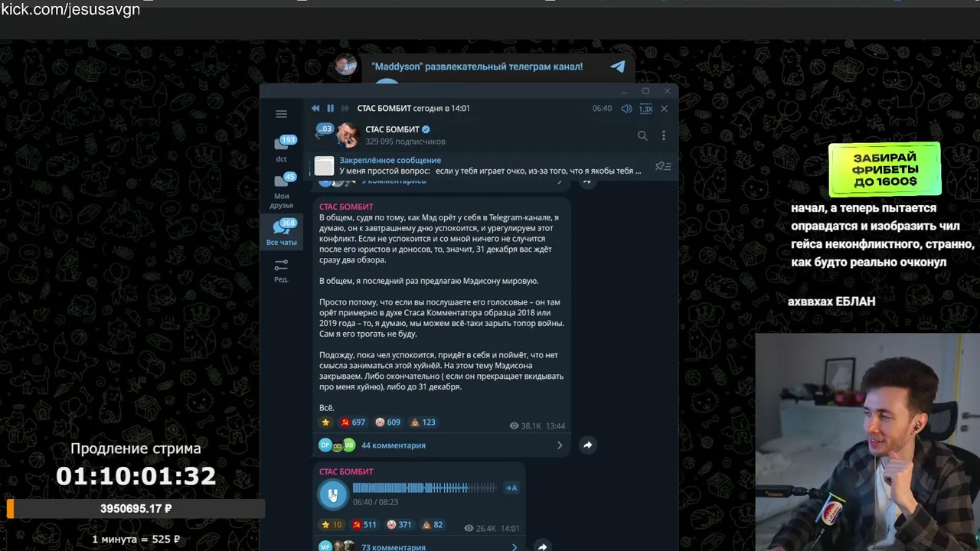This screenshot has height=551, width=980.
Task: Go back from the channel with the arrow
Action: [318, 135]
